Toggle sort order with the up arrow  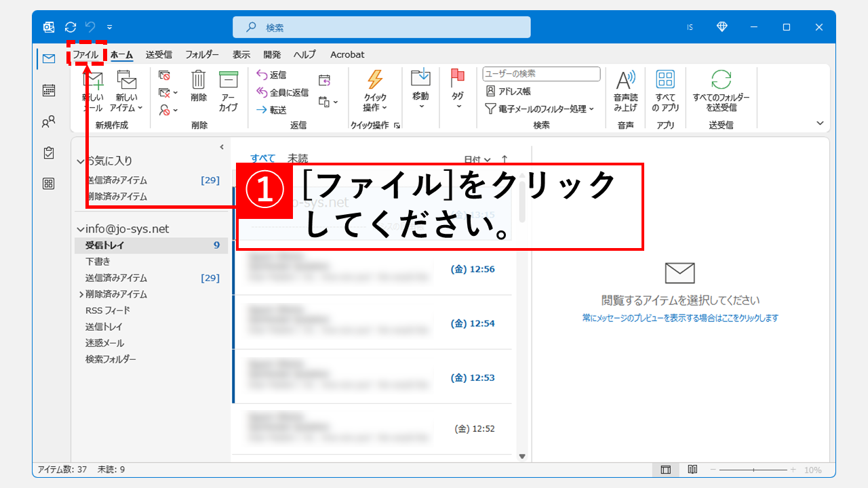[x=505, y=159]
